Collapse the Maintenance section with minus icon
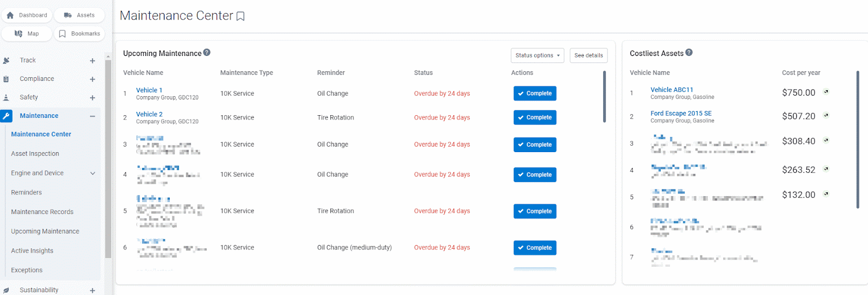This screenshot has height=295, width=868. coord(92,116)
